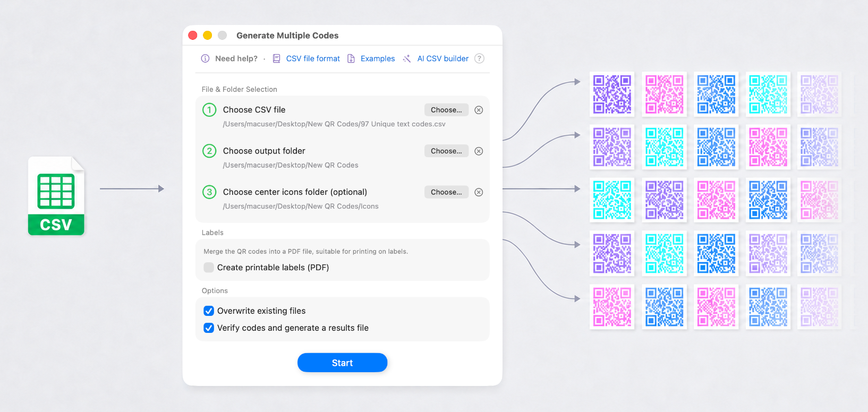Click the question mark help button

point(479,58)
